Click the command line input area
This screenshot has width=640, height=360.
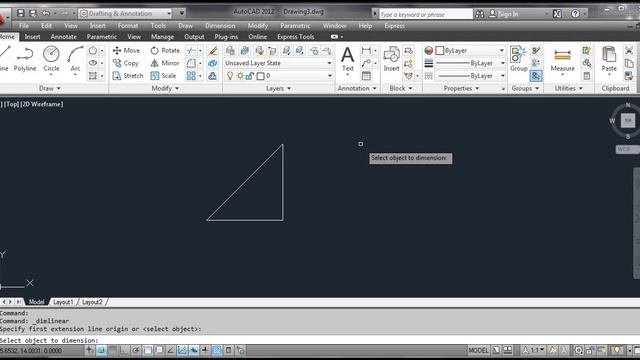(x=320, y=340)
